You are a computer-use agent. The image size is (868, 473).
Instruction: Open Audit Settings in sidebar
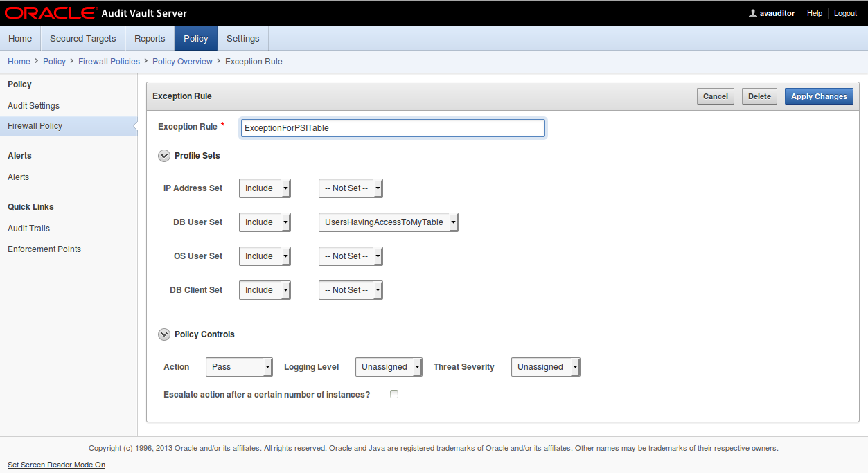(x=33, y=106)
